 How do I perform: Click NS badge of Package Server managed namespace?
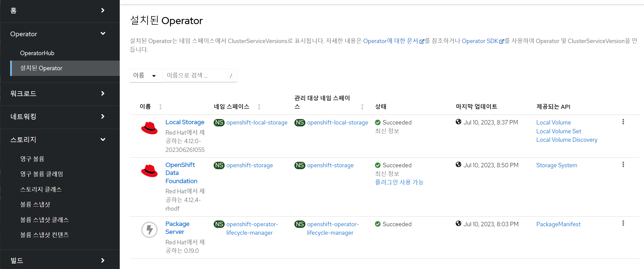pos(300,224)
